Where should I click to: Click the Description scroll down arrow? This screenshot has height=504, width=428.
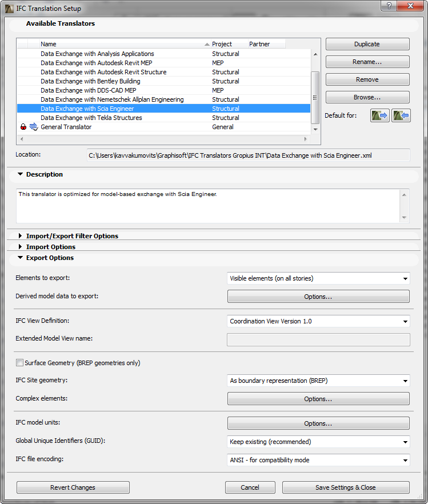pos(404,218)
